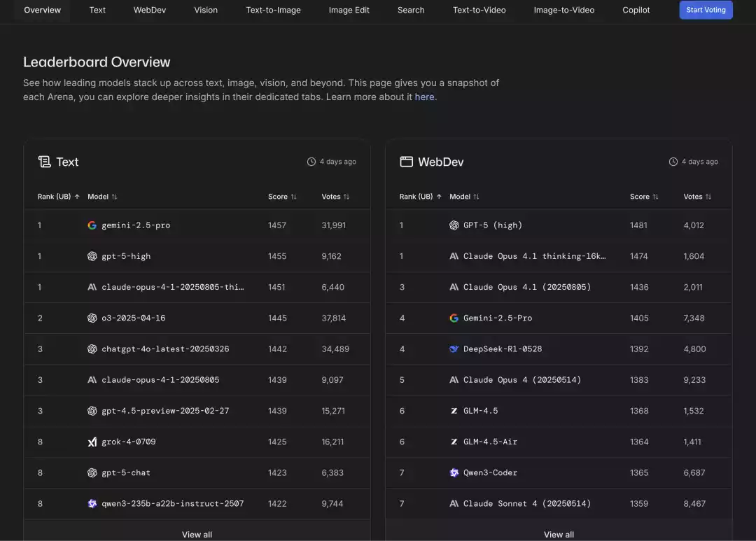Viewport: 756px width, 541px height.
Task: Click the browser window icon next to WebDev heading
Action: [x=407, y=162]
